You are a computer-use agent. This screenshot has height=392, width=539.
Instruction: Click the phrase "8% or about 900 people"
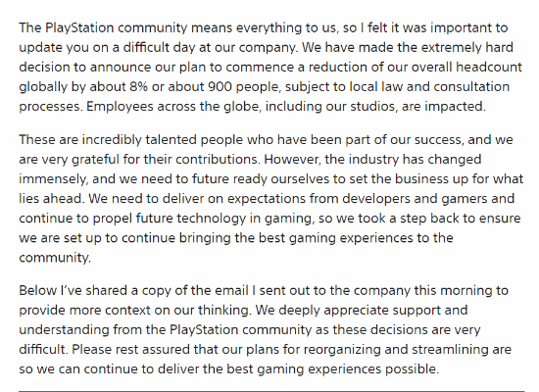(205, 86)
